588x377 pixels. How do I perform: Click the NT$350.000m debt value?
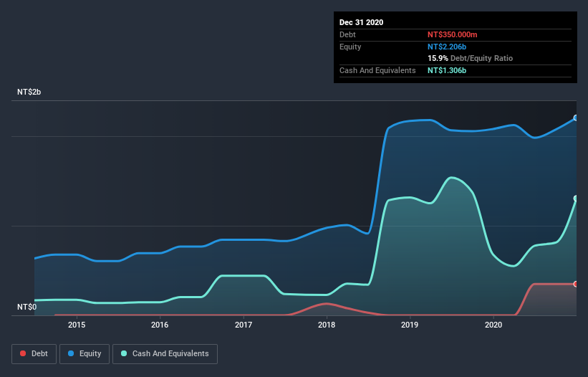[x=452, y=34]
